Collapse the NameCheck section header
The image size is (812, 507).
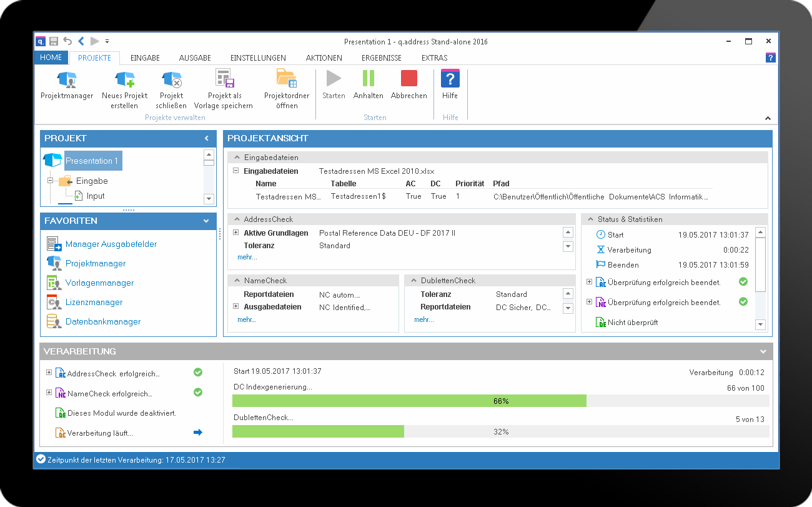(235, 281)
